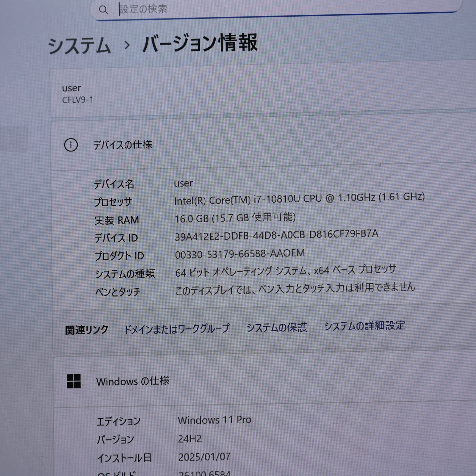Select the 関連リンク section heading
The width and height of the screenshot is (476, 476).
tap(86, 329)
